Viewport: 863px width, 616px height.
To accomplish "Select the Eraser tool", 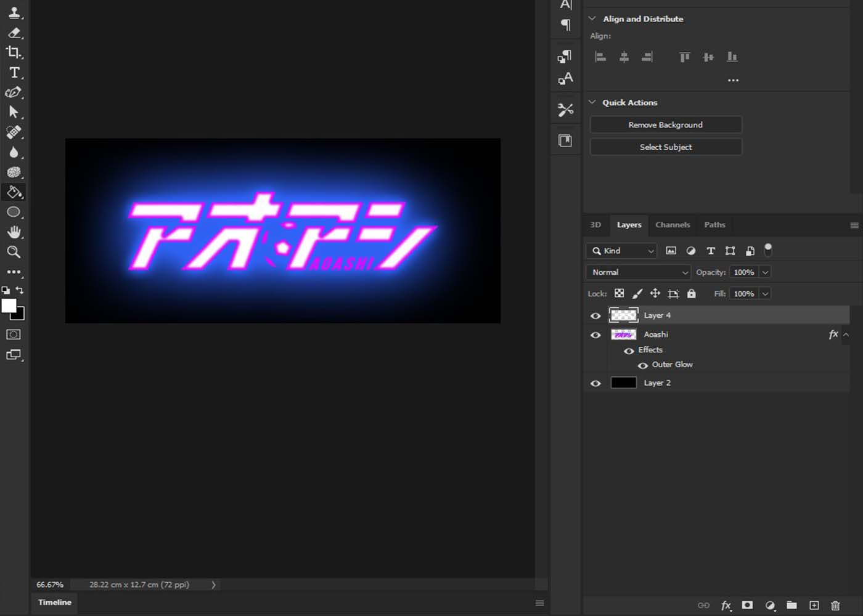I will (14, 33).
